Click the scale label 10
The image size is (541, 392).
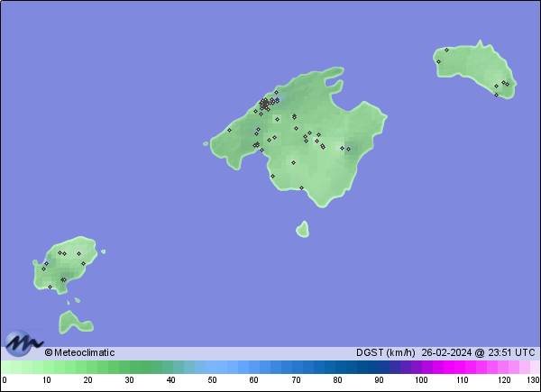click(x=47, y=380)
